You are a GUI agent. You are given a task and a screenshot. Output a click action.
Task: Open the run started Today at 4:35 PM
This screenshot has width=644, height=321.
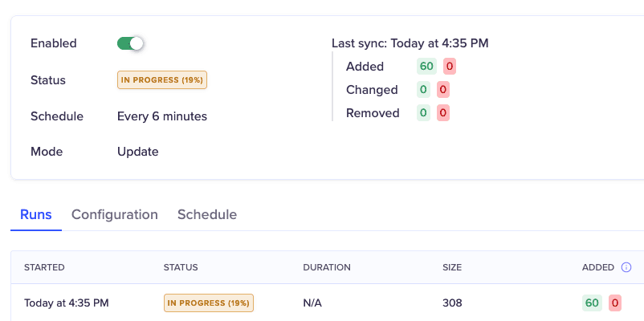point(66,303)
